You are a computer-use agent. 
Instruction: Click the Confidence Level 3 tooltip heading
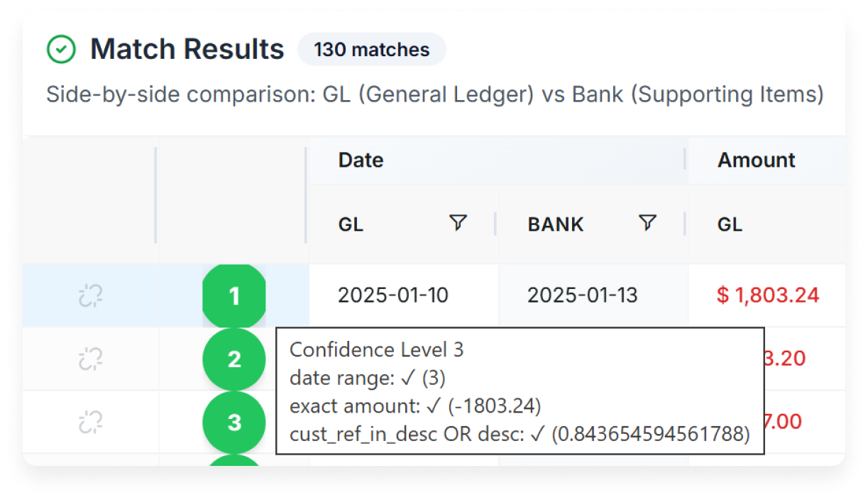tap(377, 349)
